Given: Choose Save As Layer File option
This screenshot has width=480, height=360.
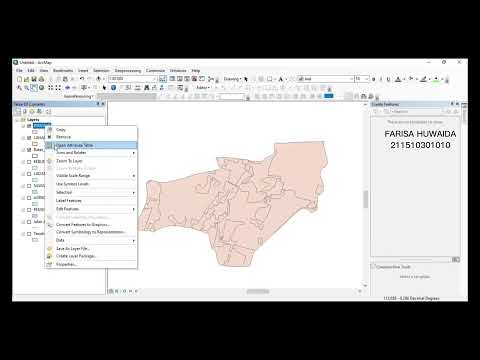Looking at the screenshot, I should point(91,249).
